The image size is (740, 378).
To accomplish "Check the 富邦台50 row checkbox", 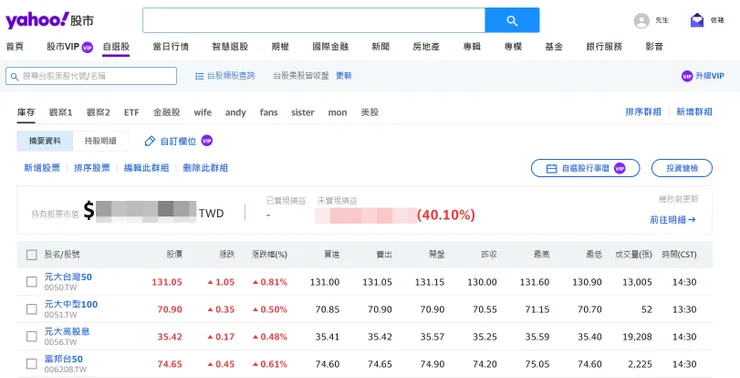I will [x=32, y=364].
